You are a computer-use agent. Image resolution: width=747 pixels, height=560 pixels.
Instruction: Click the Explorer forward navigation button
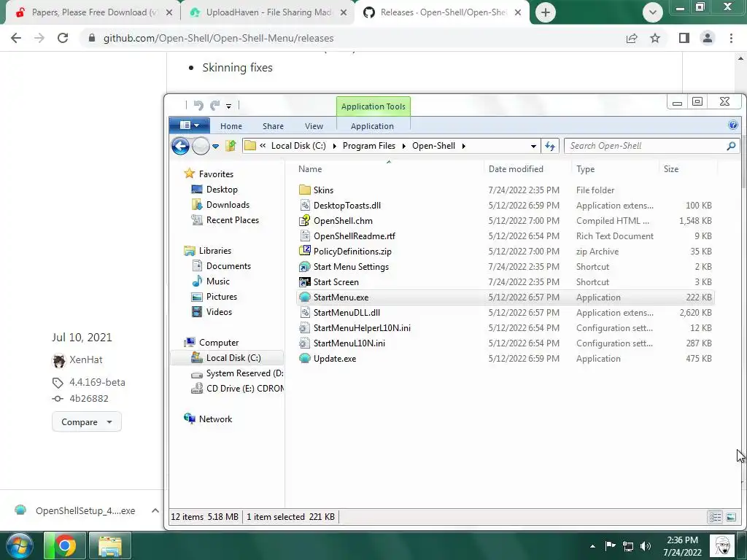[201, 146]
